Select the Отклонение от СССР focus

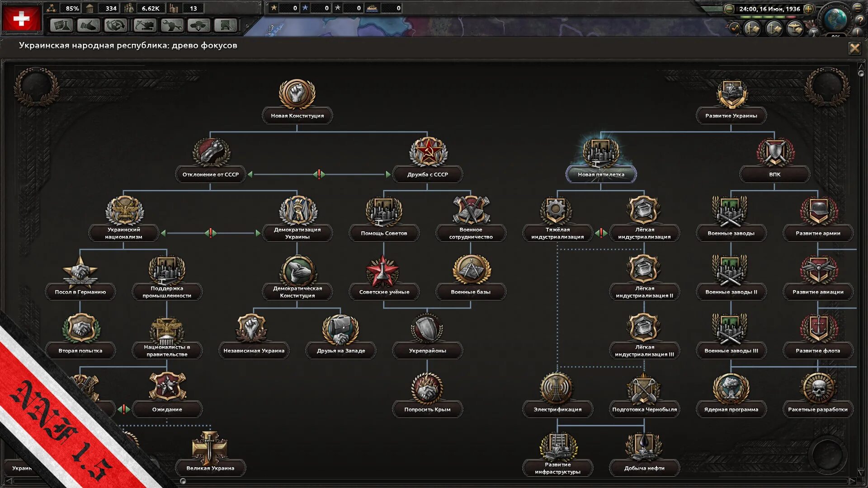[211, 160]
